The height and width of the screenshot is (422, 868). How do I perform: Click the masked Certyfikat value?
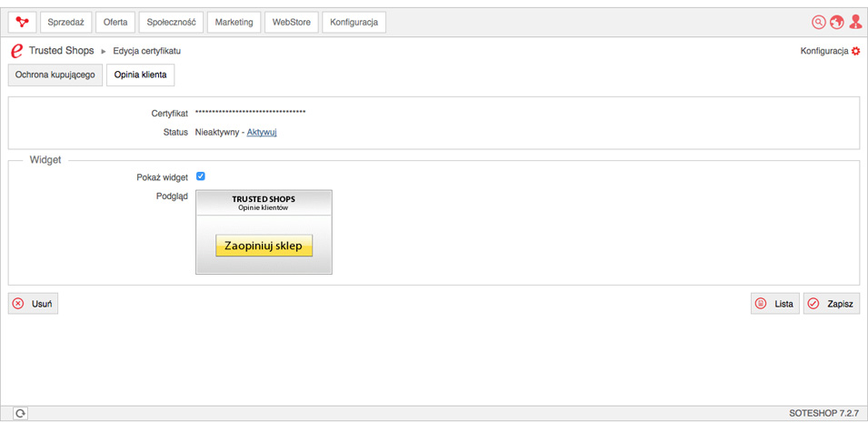tap(250, 113)
